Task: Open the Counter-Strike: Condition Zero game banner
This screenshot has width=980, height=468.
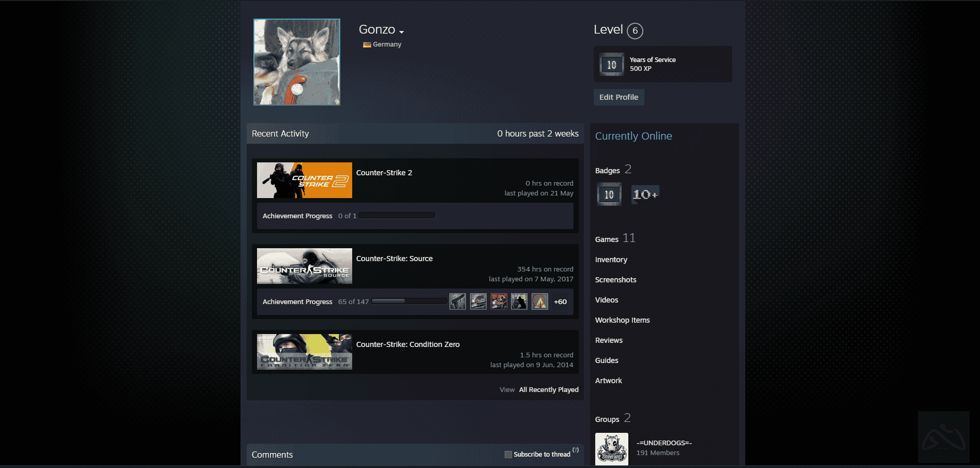Action: click(x=305, y=352)
